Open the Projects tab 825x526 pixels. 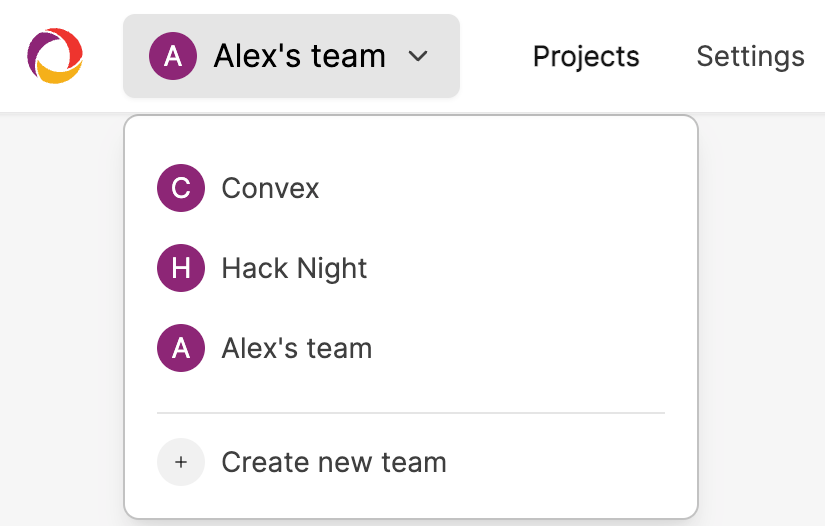[x=586, y=56]
